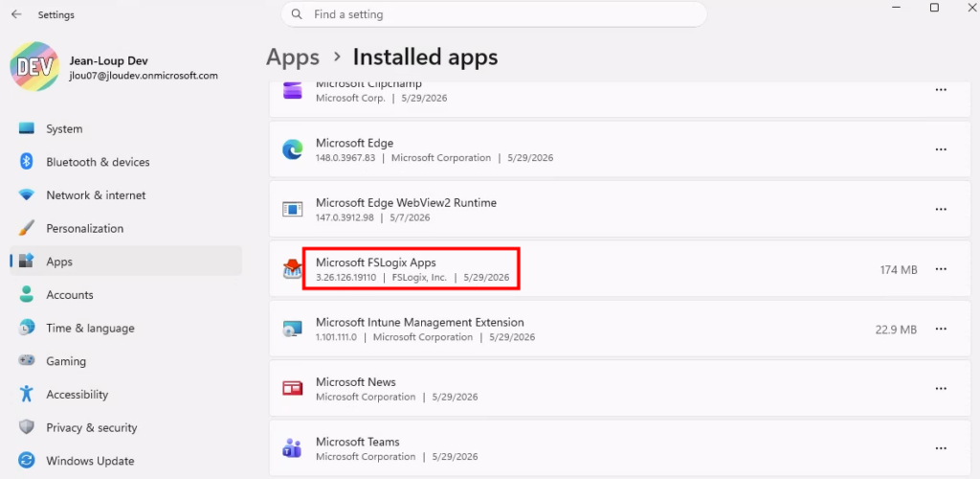Click the Time & language clock icon
The height and width of the screenshot is (479, 980).
(26, 328)
